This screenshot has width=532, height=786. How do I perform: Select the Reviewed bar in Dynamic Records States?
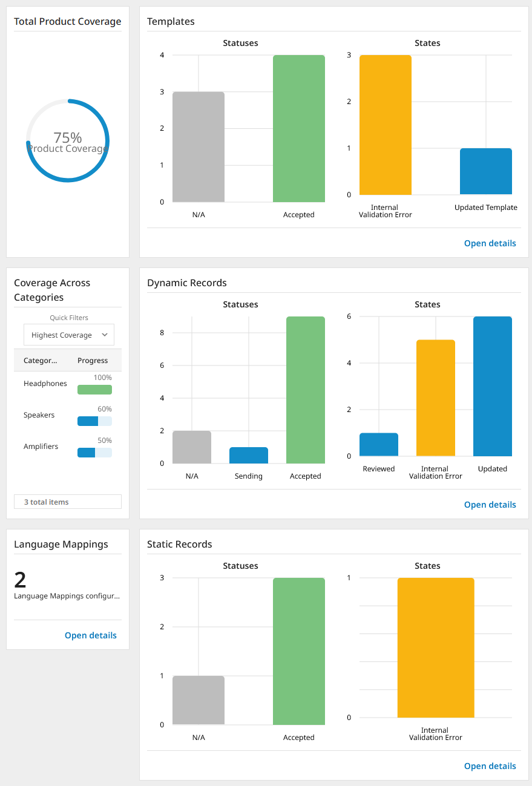pos(379,444)
